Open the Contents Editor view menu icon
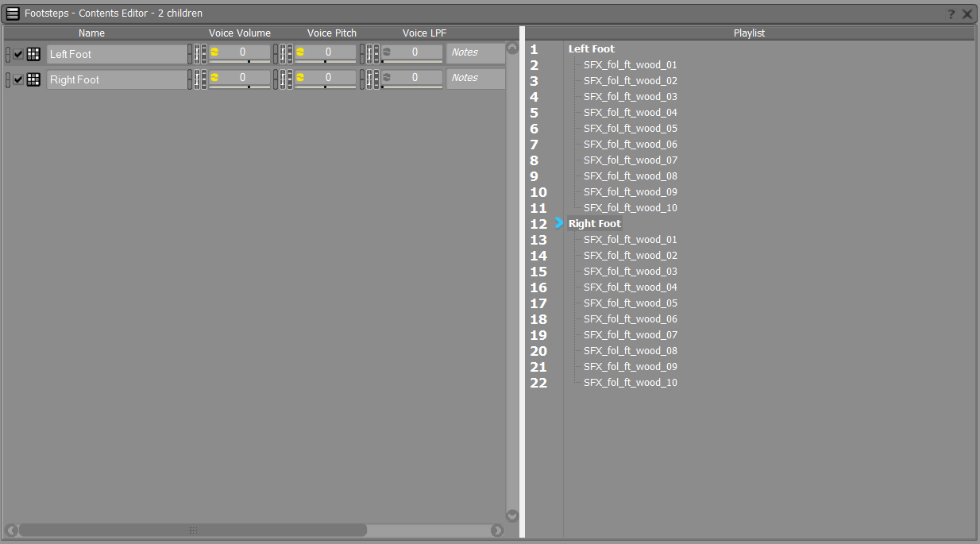Screen dimensions: 980x544 [x=13, y=13]
